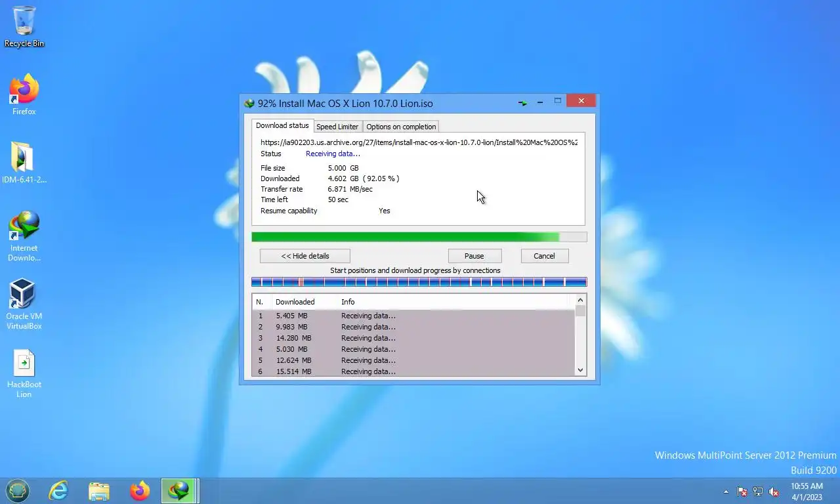Click the network tray icon

[x=758, y=492]
